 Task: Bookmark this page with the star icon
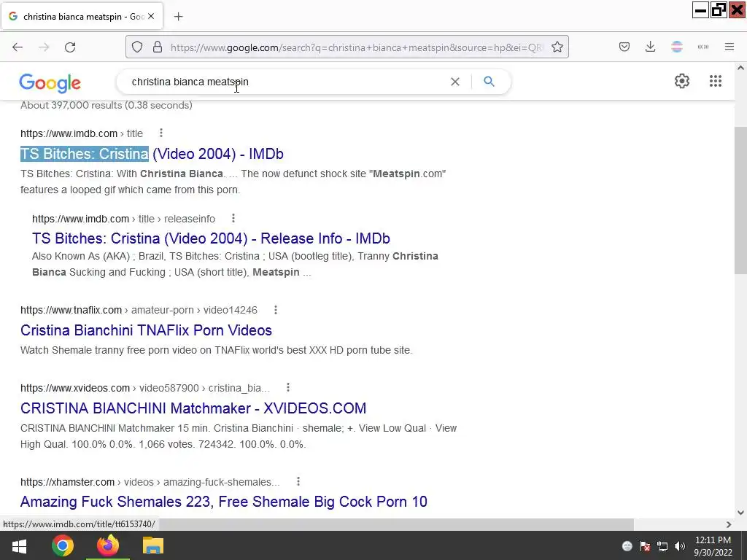pos(557,47)
